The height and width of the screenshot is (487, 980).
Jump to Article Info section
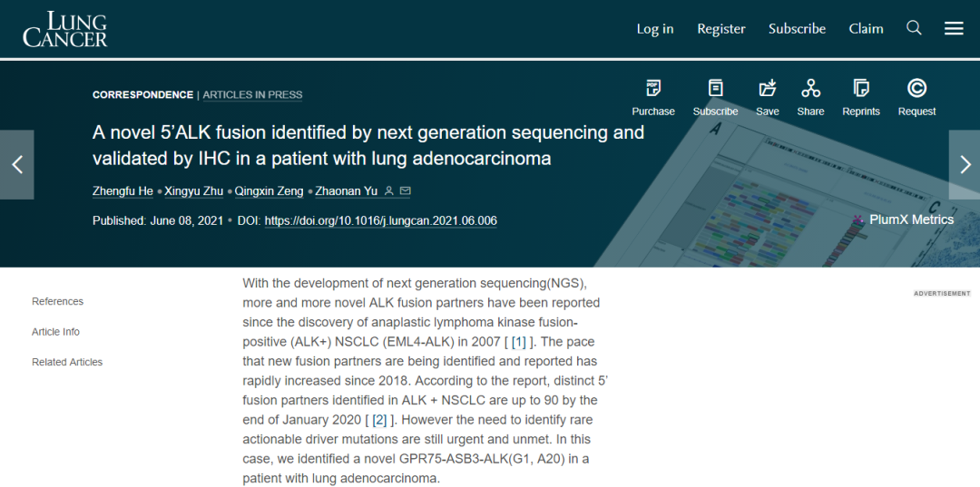point(55,332)
